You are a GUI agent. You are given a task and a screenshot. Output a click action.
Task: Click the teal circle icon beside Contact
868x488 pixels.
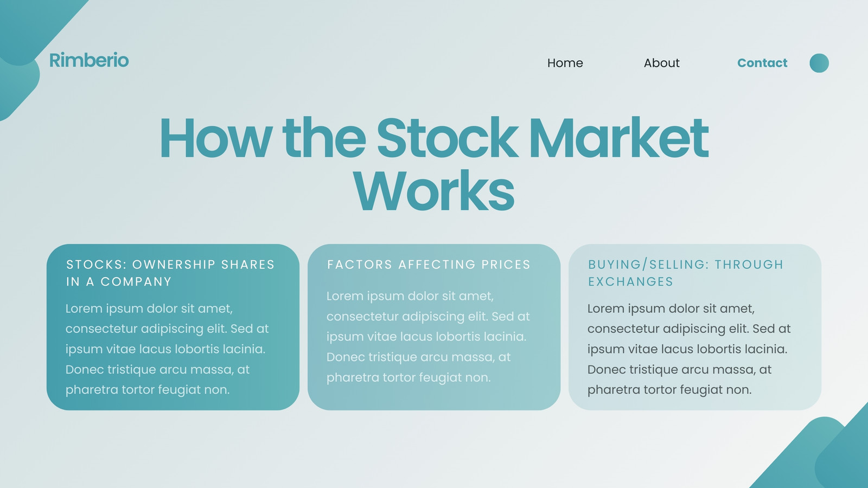pyautogui.click(x=819, y=63)
